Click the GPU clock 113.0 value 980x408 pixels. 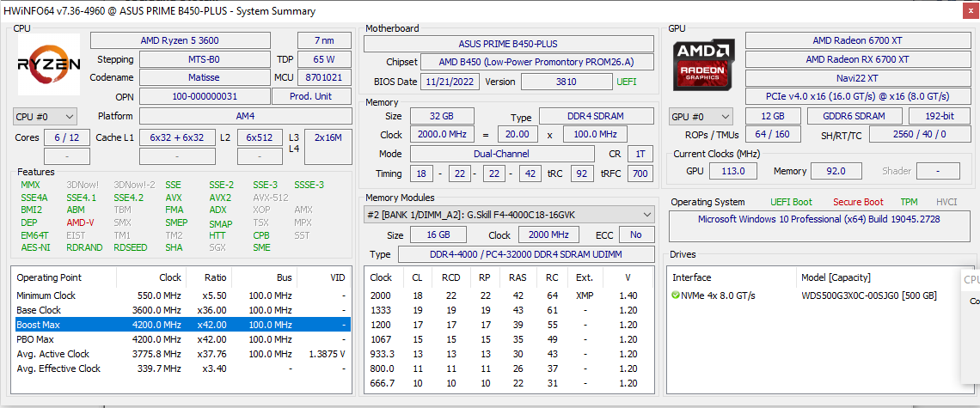point(732,171)
